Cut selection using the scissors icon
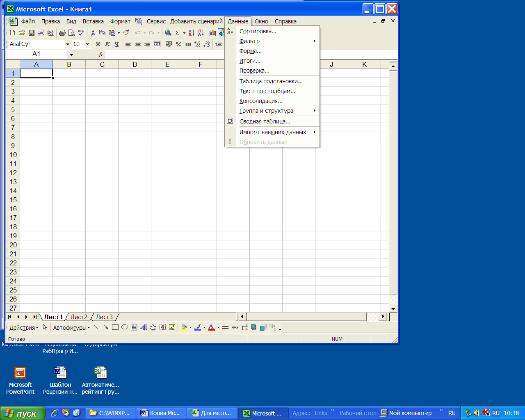Image resolution: width=525 pixels, height=420 pixels. pos(93,33)
